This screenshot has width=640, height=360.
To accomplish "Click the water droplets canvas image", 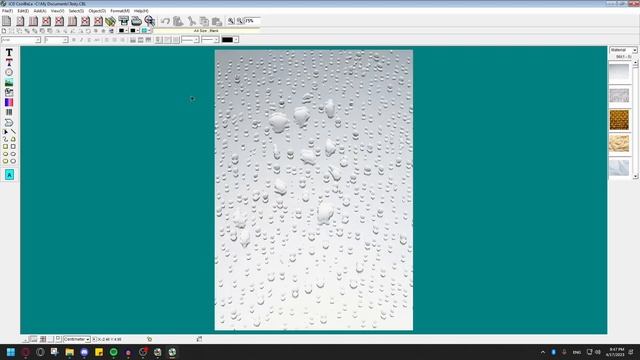I will (x=313, y=190).
